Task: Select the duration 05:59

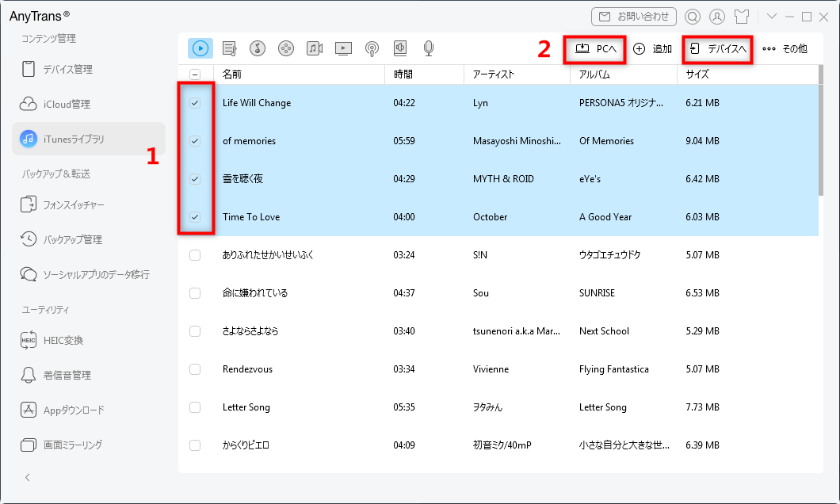Action: click(404, 141)
